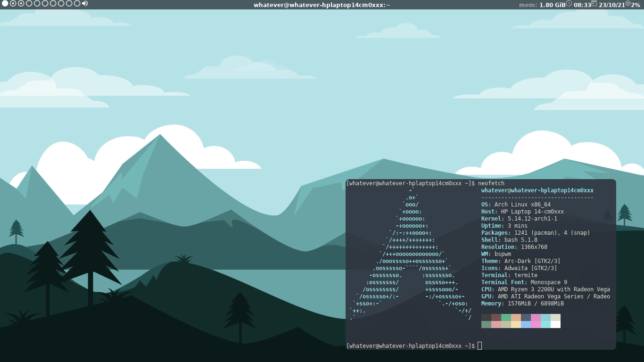Click the whatever@whatever-hplaptop14cm0xxx neofetch header

(x=537, y=190)
